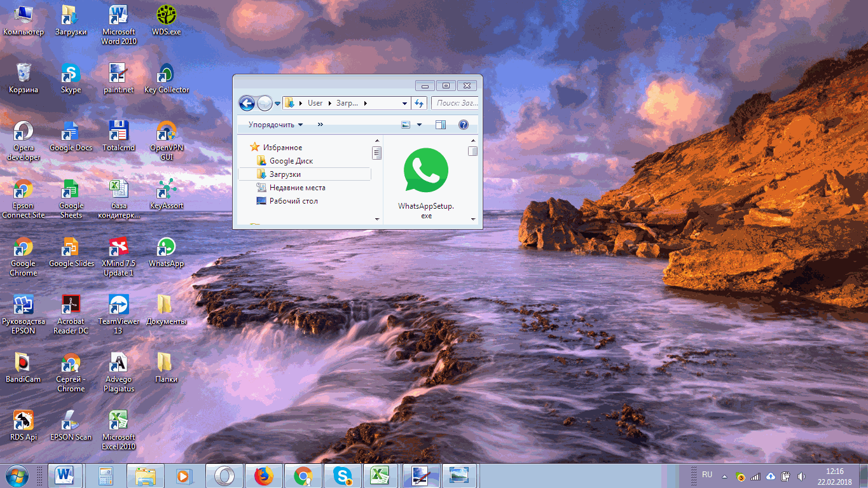Open Google Диск in the navigation pane

click(x=291, y=161)
